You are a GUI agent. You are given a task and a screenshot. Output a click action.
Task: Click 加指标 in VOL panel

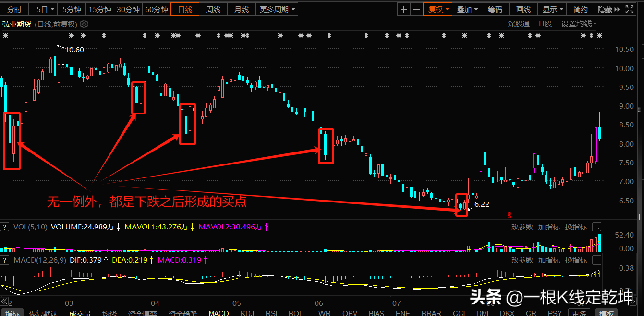[549, 227]
